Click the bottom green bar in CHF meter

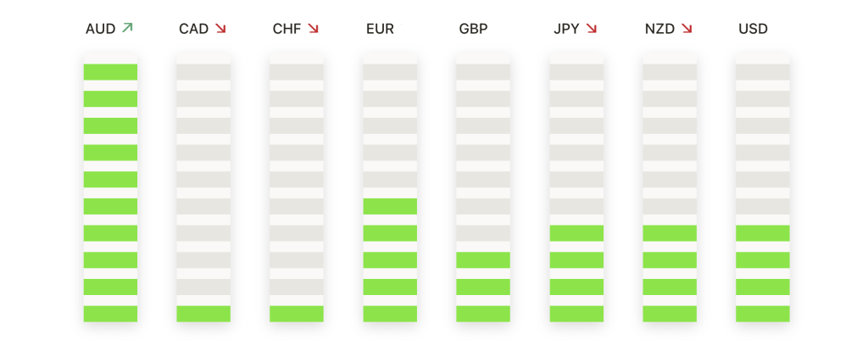coord(297,314)
